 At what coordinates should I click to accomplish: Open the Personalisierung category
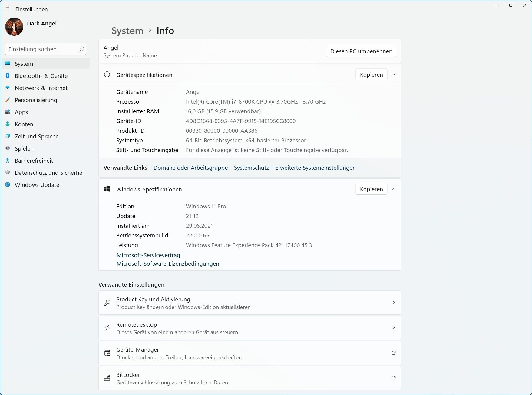click(46, 100)
